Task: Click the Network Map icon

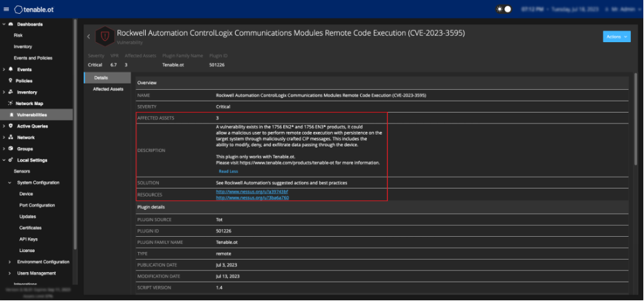Action: [x=10, y=104]
